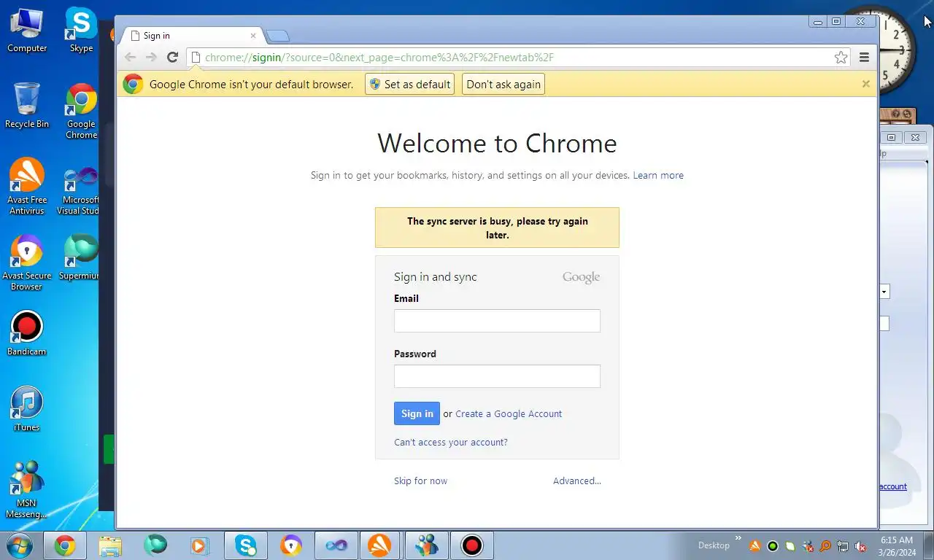This screenshot has height=560, width=934.
Task: Open the Learn more link
Action: (658, 175)
